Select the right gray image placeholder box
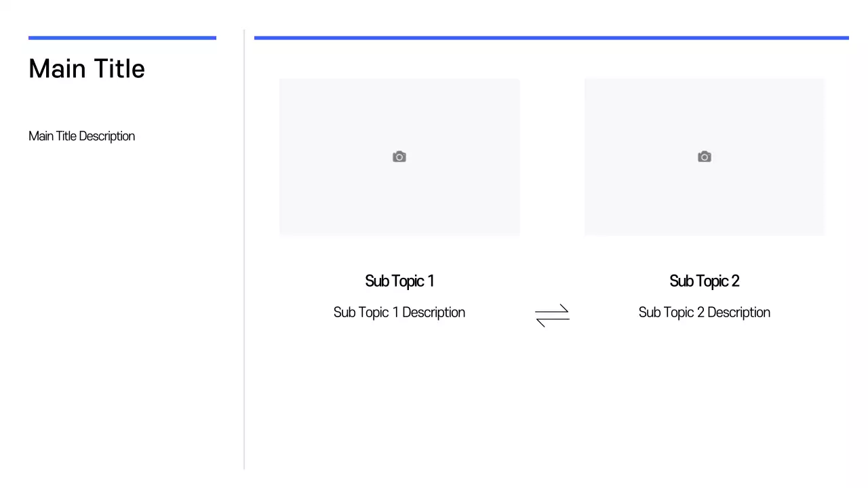This screenshot has width=868, height=488. (x=705, y=197)
